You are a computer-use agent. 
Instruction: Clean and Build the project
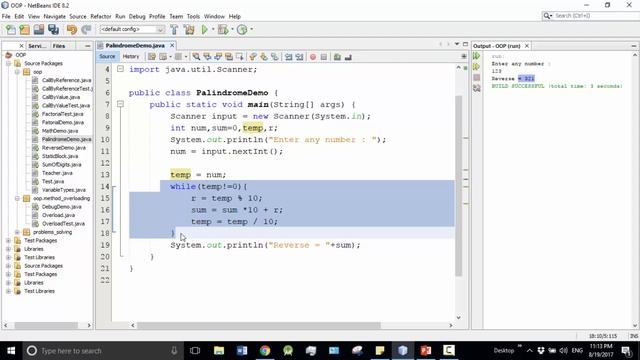click(x=189, y=29)
